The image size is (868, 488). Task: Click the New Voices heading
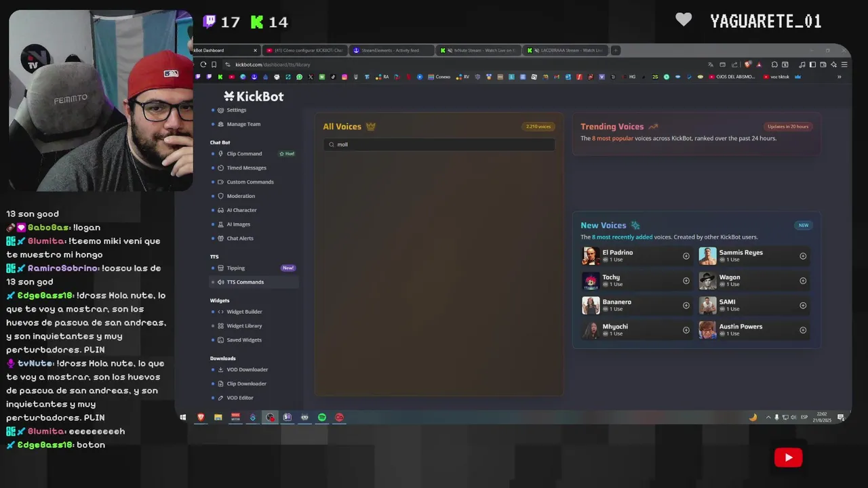(603, 226)
